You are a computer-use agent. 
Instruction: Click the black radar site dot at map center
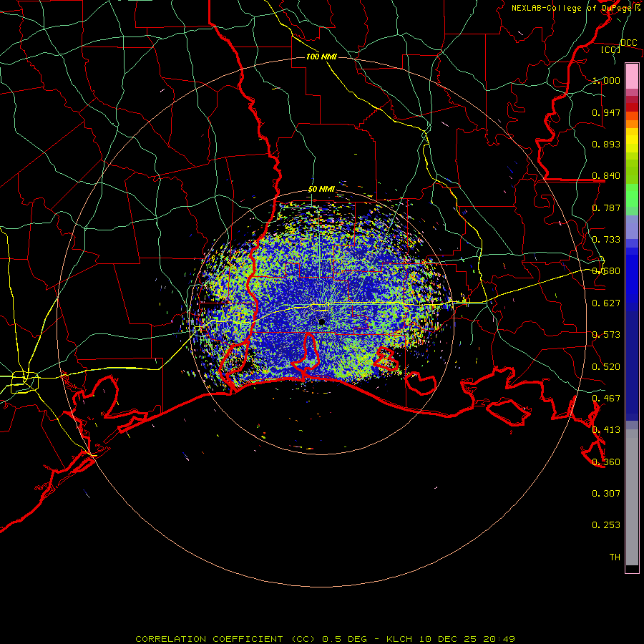point(321,322)
